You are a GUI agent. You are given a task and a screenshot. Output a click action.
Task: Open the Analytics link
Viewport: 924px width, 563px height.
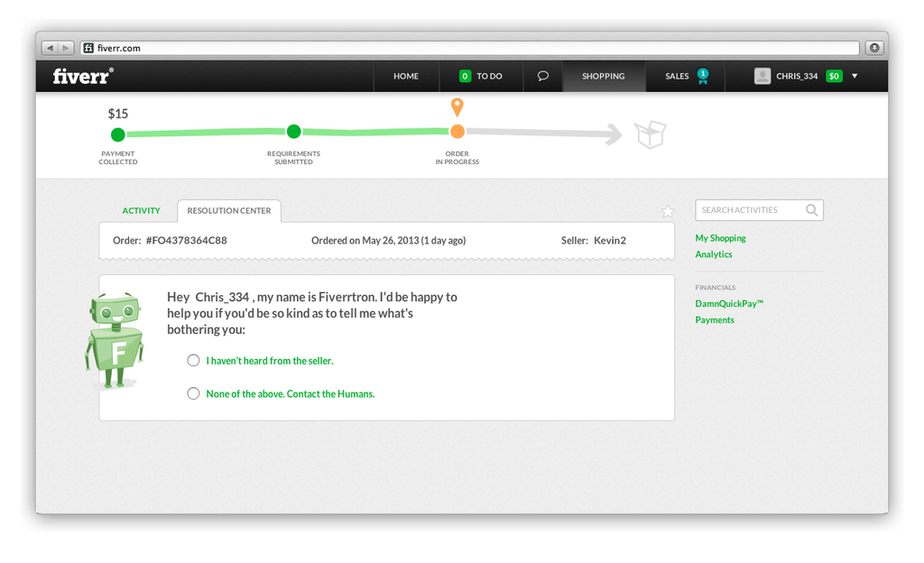point(714,254)
